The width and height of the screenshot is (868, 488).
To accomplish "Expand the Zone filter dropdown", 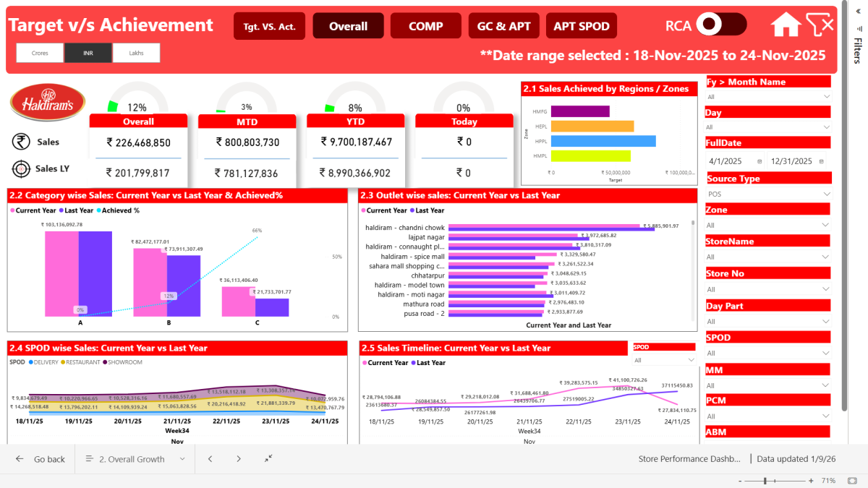I will point(768,226).
